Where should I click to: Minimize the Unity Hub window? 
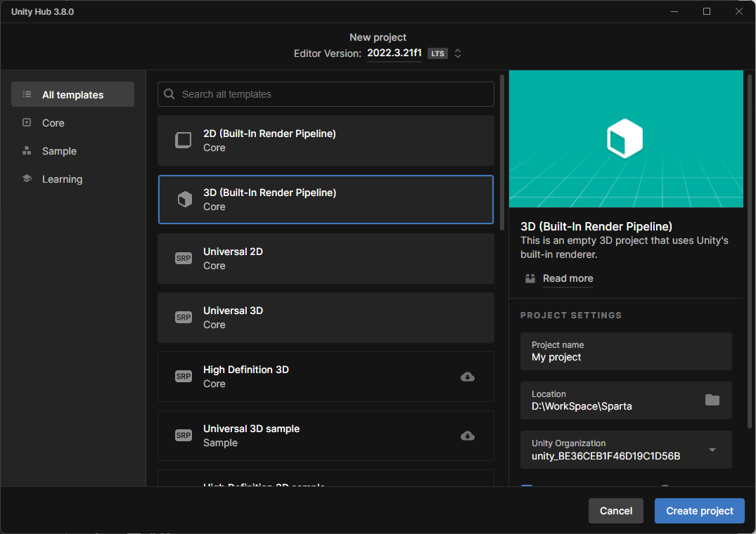click(674, 11)
